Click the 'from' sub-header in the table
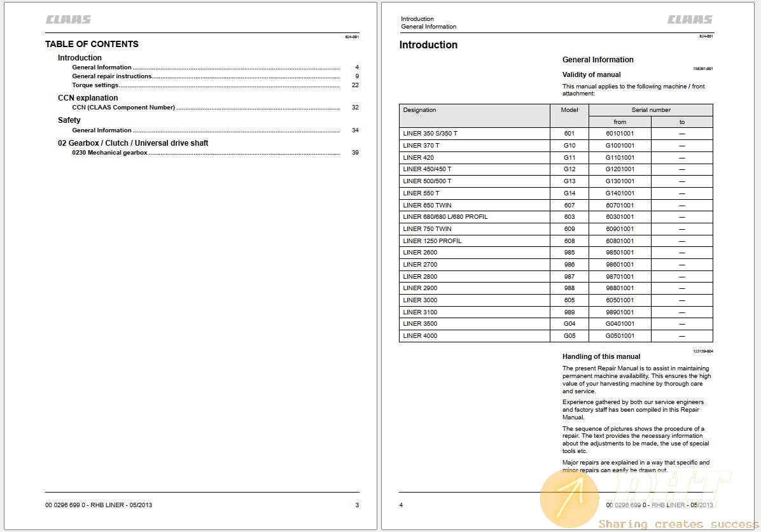 coord(620,122)
